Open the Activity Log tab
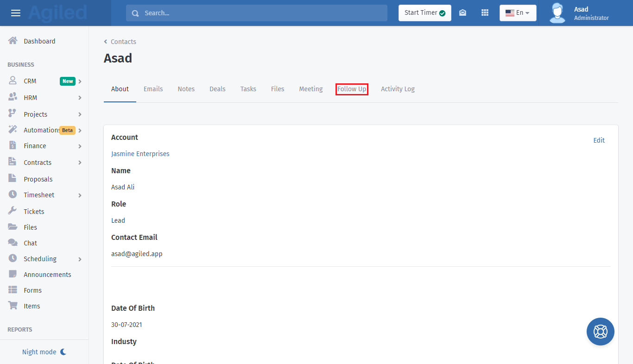The image size is (633, 364). click(398, 89)
